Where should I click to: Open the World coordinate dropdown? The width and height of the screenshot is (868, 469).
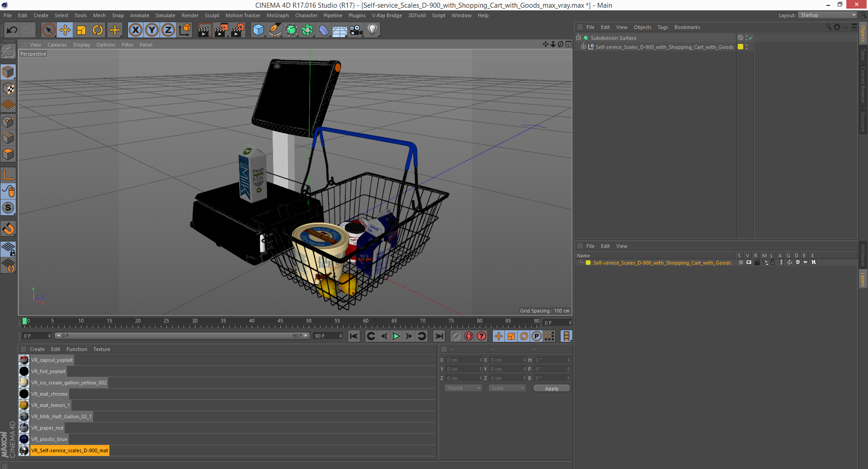click(x=463, y=388)
